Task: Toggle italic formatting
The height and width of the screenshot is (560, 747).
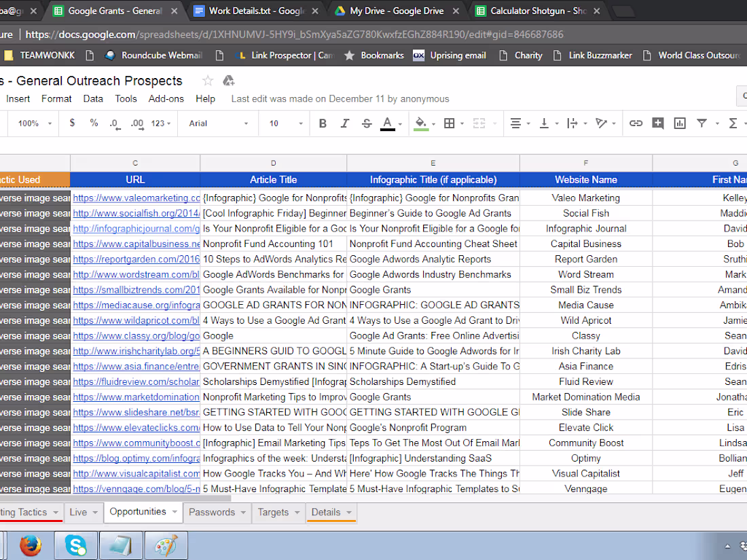Action: pos(344,123)
